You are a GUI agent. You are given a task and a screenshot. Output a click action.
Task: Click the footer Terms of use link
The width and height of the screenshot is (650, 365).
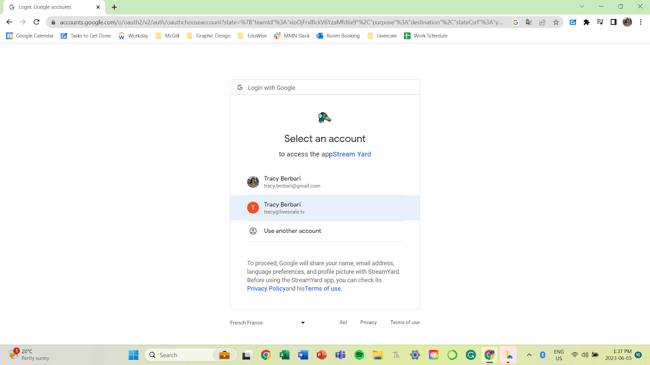click(x=405, y=322)
